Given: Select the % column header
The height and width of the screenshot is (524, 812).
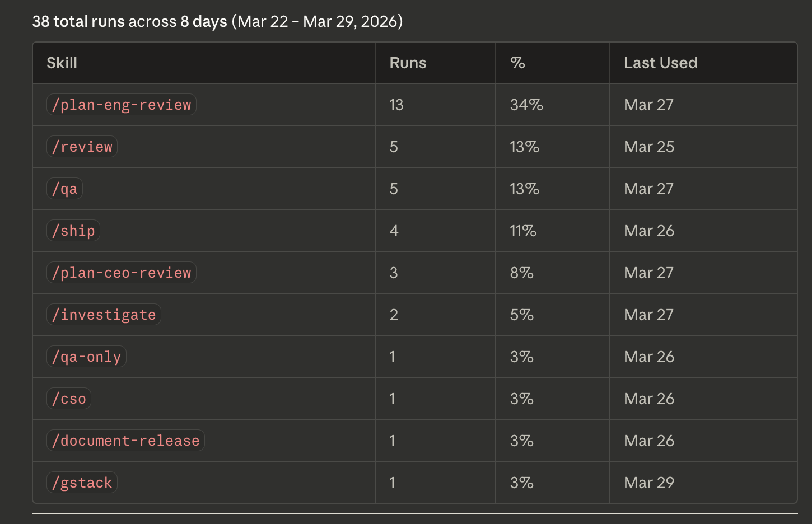Looking at the screenshot, I should click(x=517, y=63).
